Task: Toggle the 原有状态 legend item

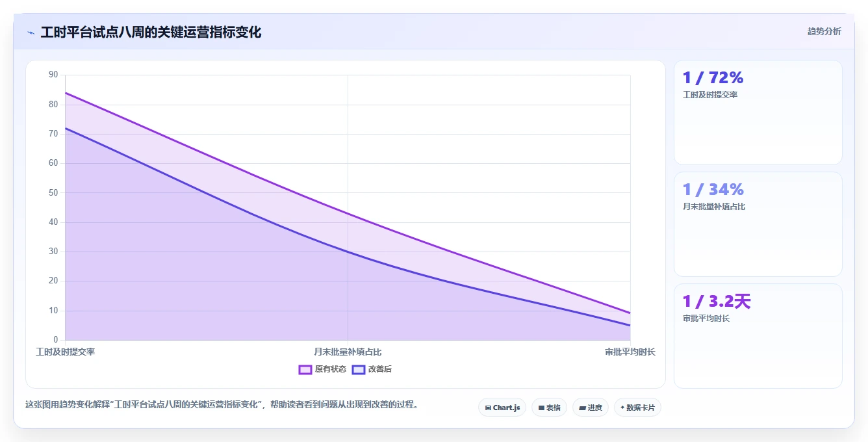Action: coord(322,369)
